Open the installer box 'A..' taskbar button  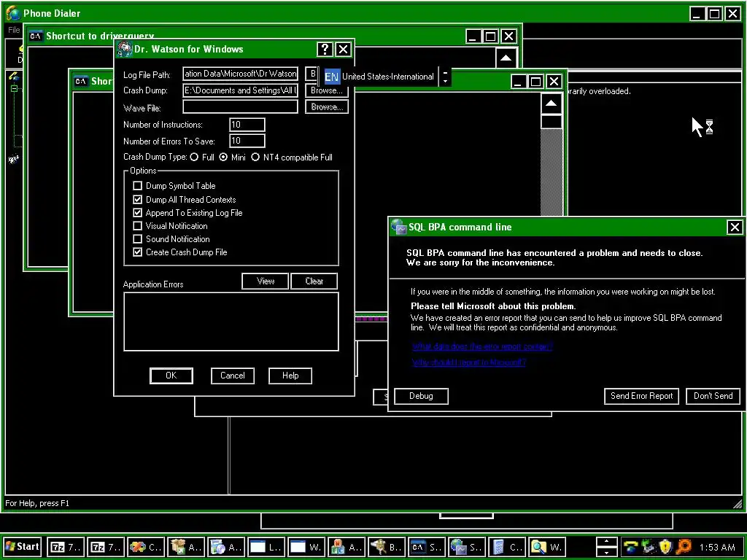point(187,547)
